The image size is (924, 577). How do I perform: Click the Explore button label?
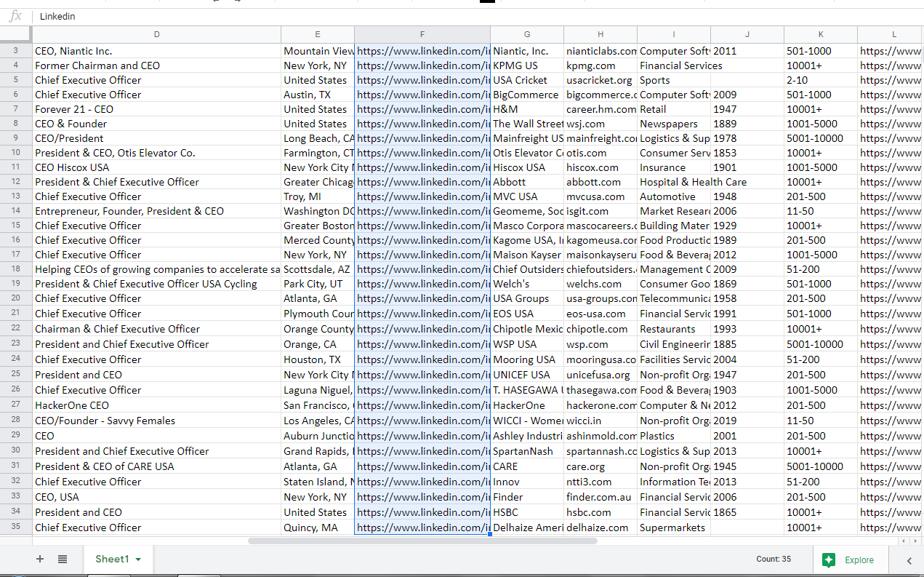point(859,560)
